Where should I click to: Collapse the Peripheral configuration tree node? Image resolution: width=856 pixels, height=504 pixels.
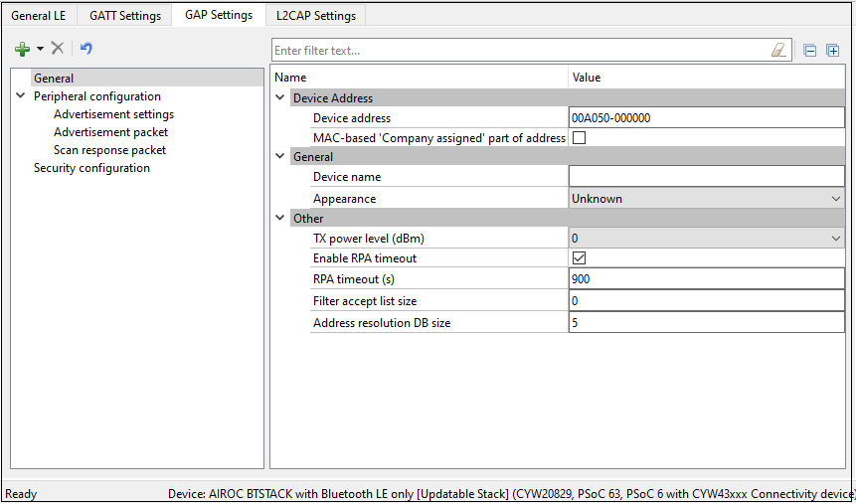tap(20, 96)
